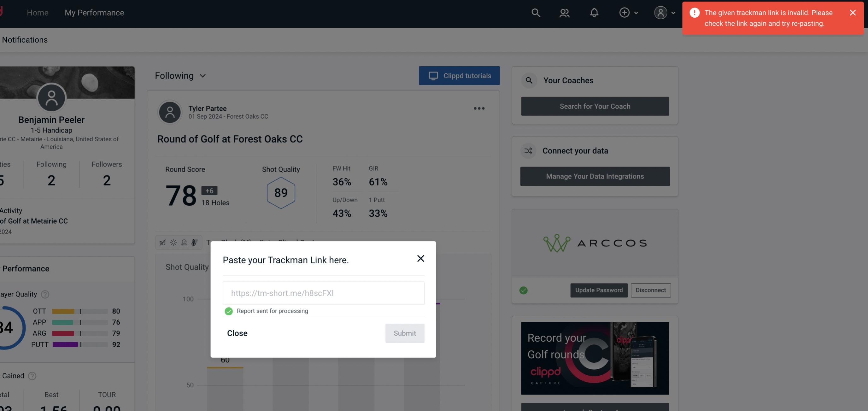
Task: Click the people/following icon in navigation
Action: click(x=564, y=12)
